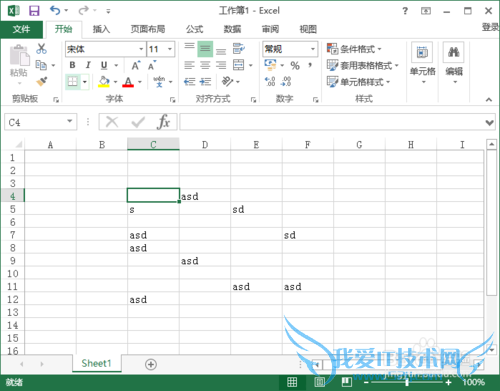500x391 pixels.
Task: Paste from clipboard icon
Action: click(19, 56)
